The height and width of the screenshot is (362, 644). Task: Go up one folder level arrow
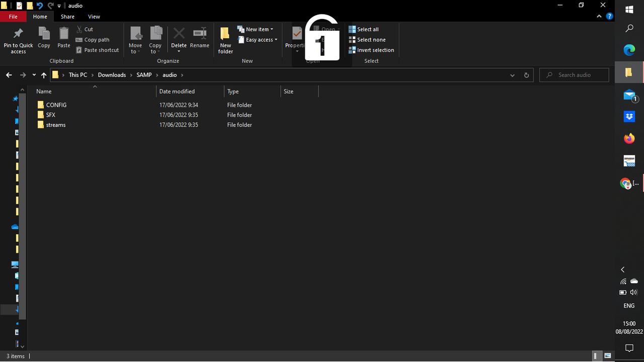pos(44,75)
